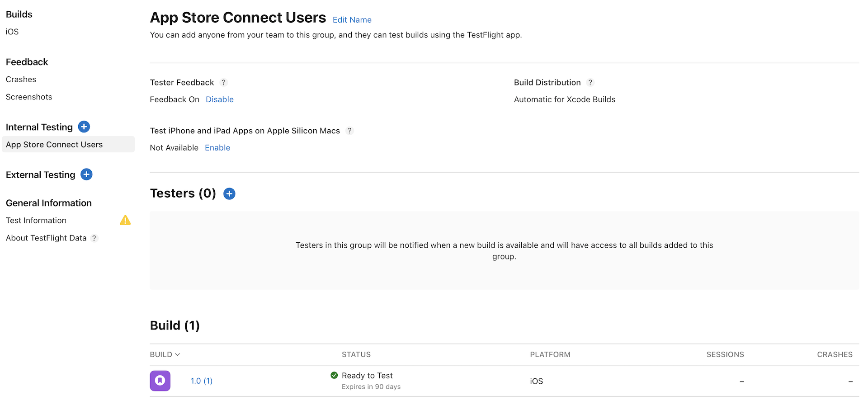Open the Screenshots feedback section
This screenshot has height=410, width=868.
click(x=28, y=97)
